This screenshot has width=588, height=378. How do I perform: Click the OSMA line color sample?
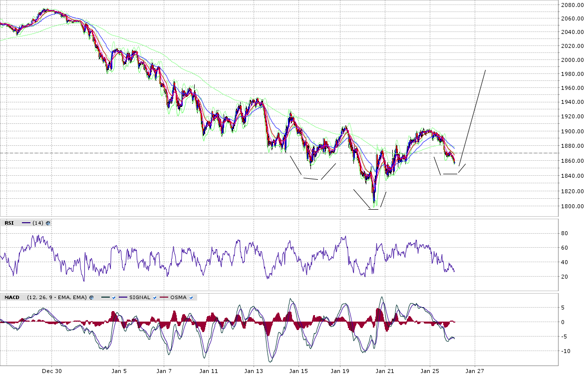click(x=164, y=298)
